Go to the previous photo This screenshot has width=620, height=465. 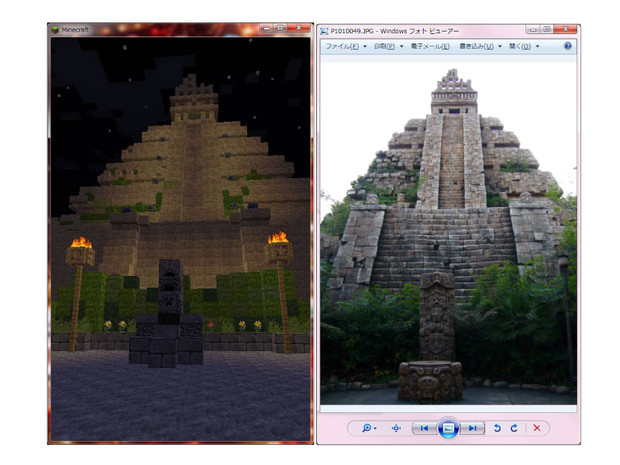point(425,428)
